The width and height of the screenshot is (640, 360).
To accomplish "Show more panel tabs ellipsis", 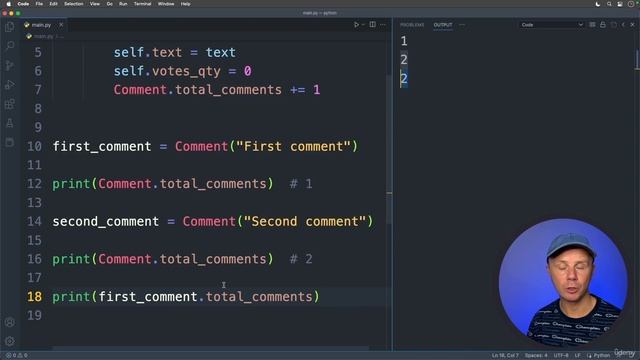I will (462, 25).
